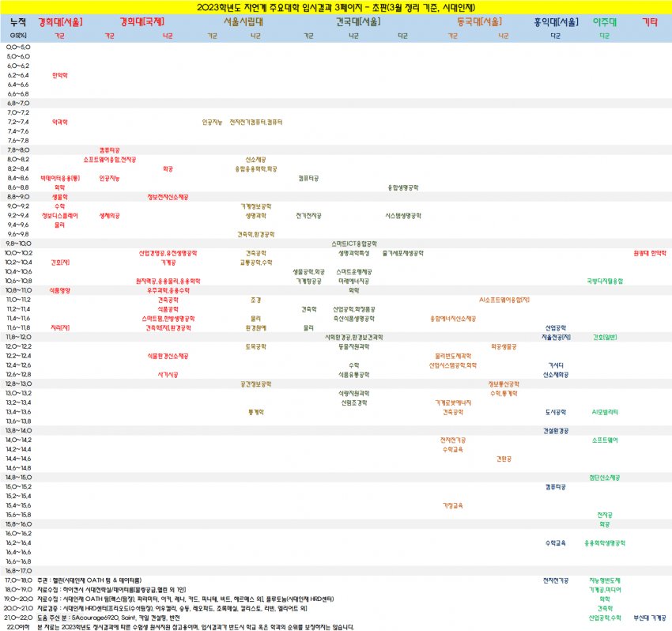Click the '식품유통공학' cell
This screenshot has width=672, height=631.
(x=354, y=374)
